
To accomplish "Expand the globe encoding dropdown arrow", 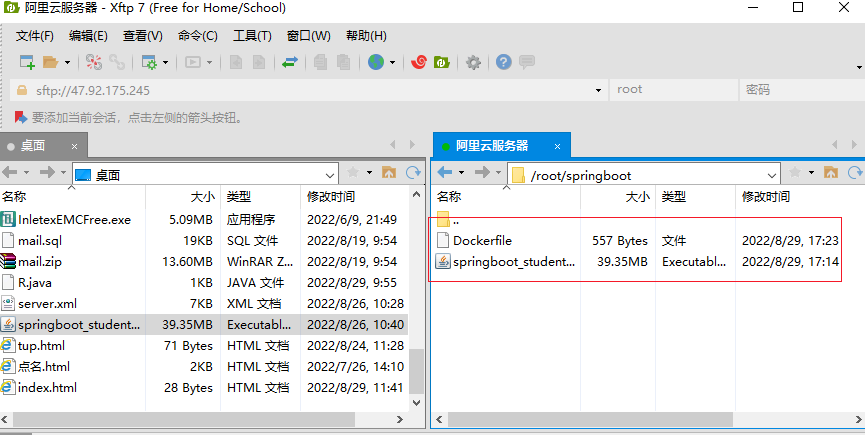I will tap(393, 63).
